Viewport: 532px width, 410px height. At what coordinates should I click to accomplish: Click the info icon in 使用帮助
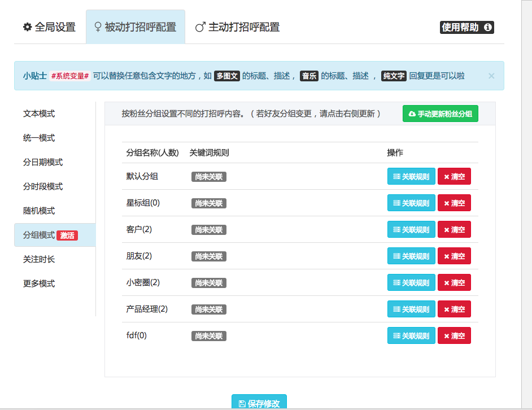(x=487, y=27)
